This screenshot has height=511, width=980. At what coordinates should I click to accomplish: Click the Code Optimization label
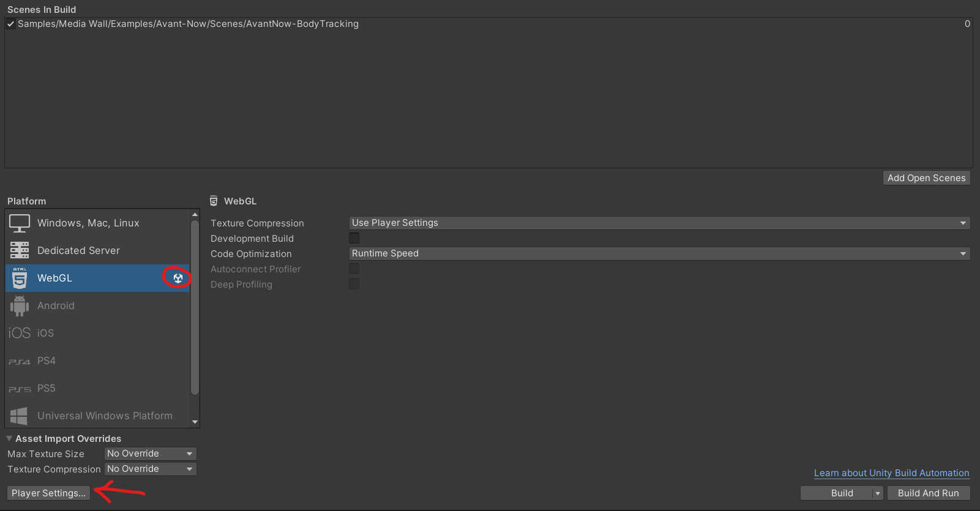click(x=251, y=254)
